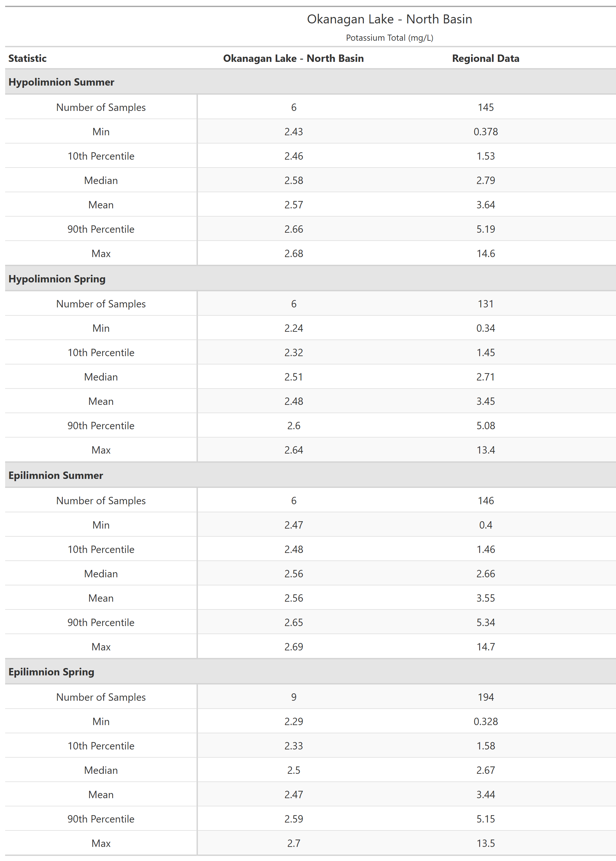Select the Epilimnion Spring group row
616x861 pixels.
(x=51, y=672)
